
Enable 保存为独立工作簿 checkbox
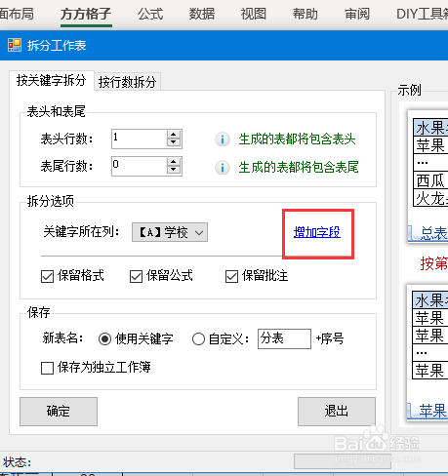[x=47, y=368]
